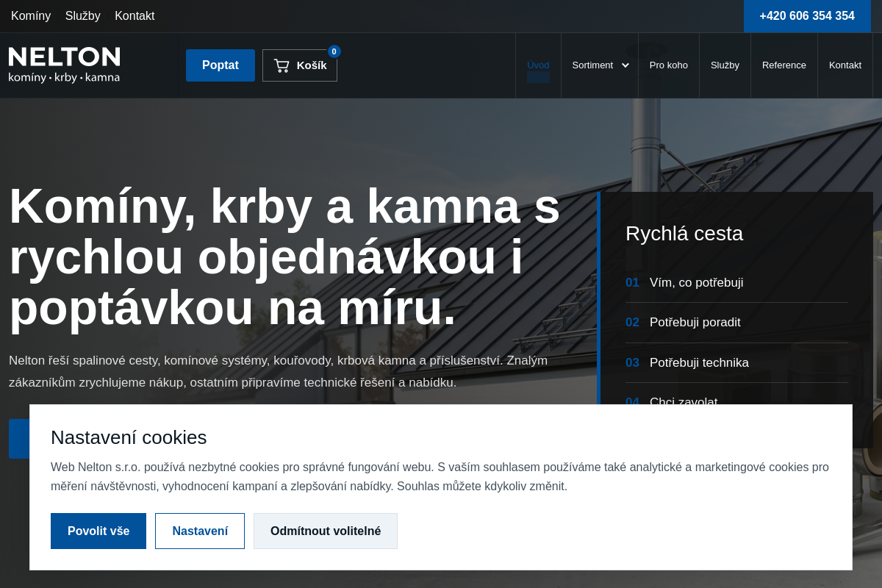Click the main hero headline text

pyautogui.click(x=284, y=257)
